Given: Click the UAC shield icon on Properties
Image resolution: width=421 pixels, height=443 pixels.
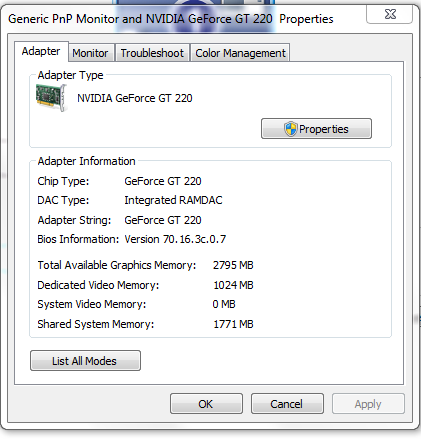Looking at the screenshot, I should 290,129.
